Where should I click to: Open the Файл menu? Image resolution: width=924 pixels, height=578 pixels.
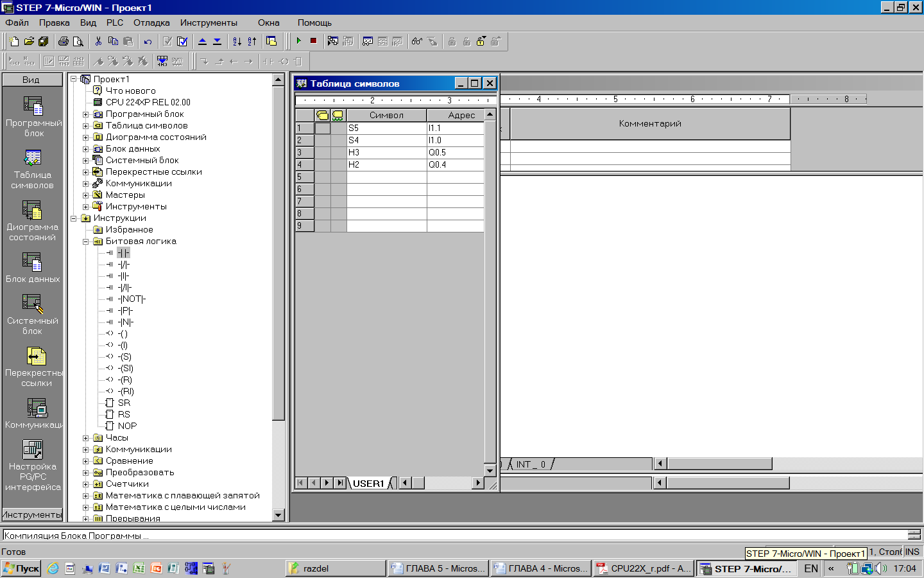click(17, 22)
